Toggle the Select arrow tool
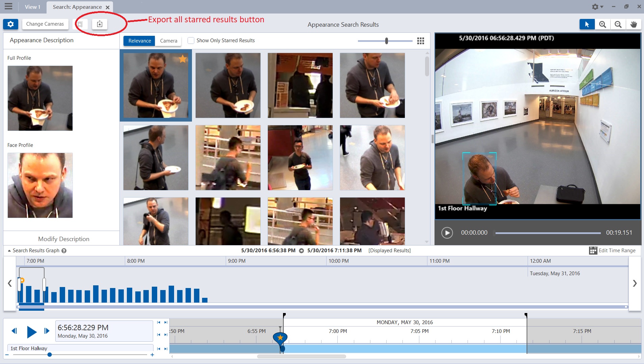 (587, 24)
